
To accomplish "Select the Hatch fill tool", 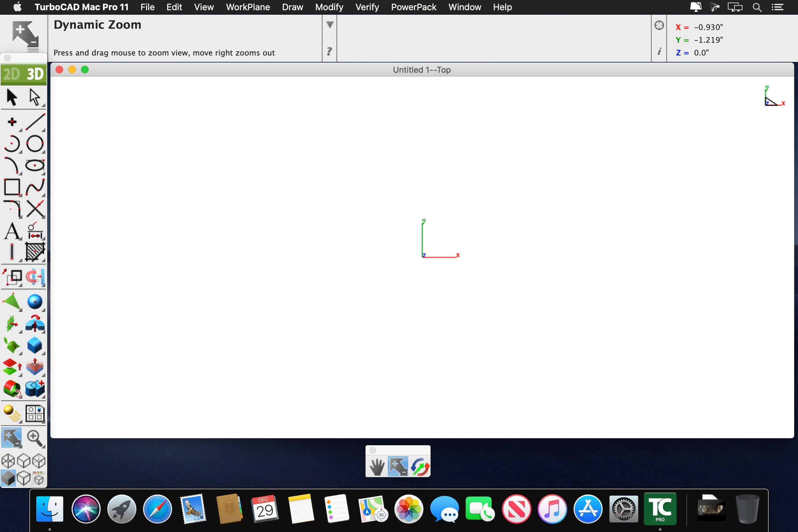I will (x=35, y=252).
